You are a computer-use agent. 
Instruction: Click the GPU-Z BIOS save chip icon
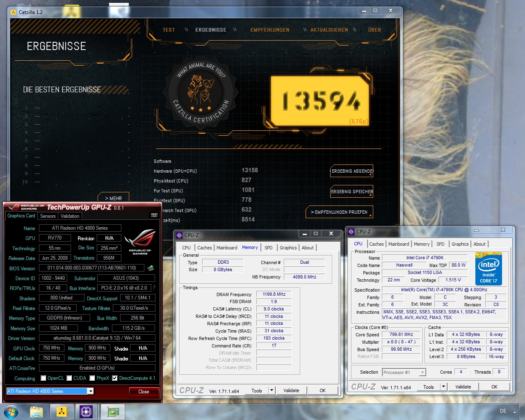151,268
